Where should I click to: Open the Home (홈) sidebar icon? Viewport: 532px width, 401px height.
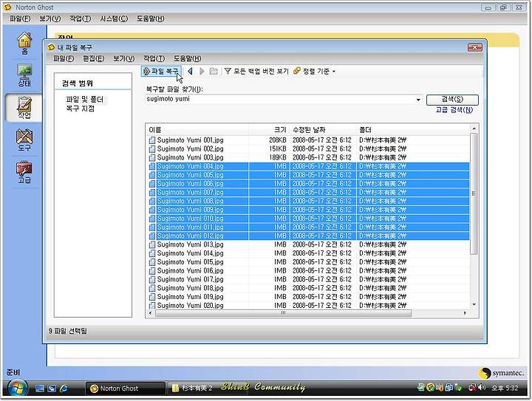(24, 44)
